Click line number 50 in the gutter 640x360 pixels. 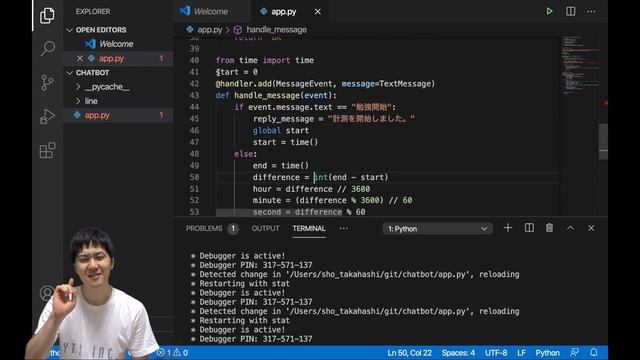pyautogui.click(x=194, y=177)
